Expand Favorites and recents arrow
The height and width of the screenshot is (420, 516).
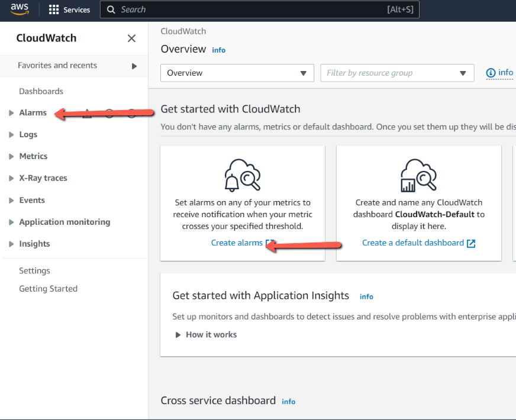point(134,66)
